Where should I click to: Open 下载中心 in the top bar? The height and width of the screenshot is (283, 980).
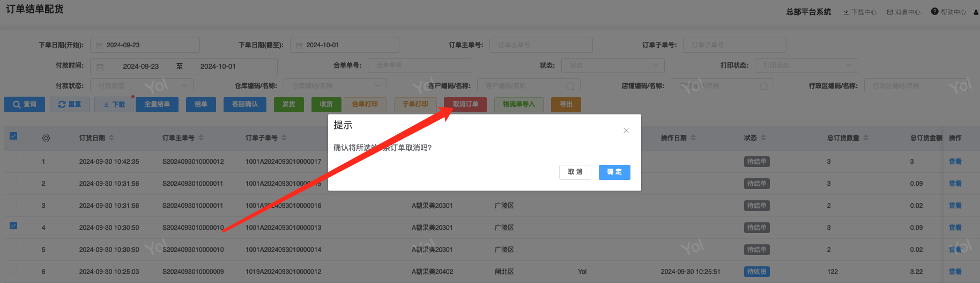tap(860, 12)
